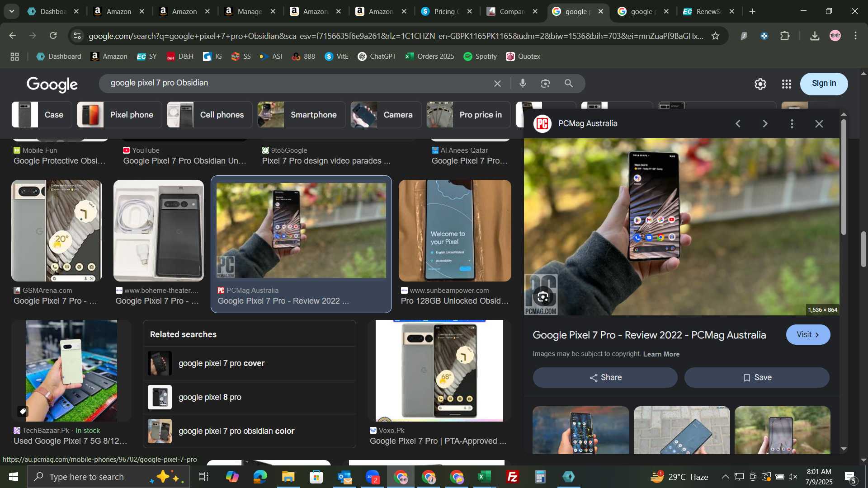Image resolution: width=868 pixels, height=488 pixels.
Task: Search related: google pixel 8 pro
Action: coord(250,397)
